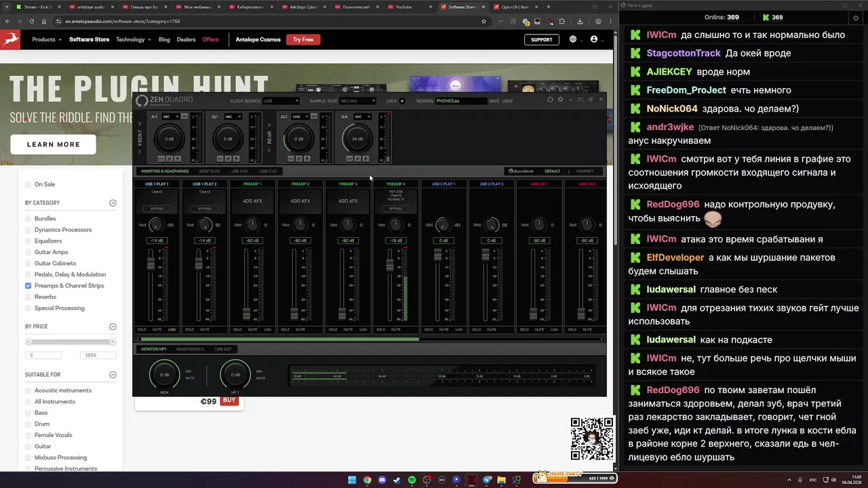Screen dimensions: 868x488
Task: Check the Bundles category filter
Action: [28, 219]
